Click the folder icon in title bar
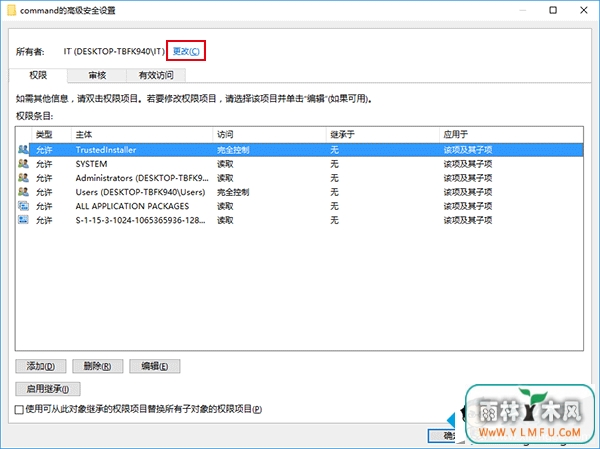 tap(12, 10)
